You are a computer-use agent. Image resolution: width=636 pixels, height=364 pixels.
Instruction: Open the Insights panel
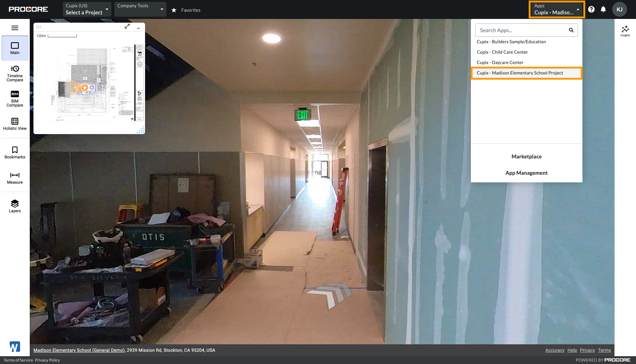coord(625,31)
